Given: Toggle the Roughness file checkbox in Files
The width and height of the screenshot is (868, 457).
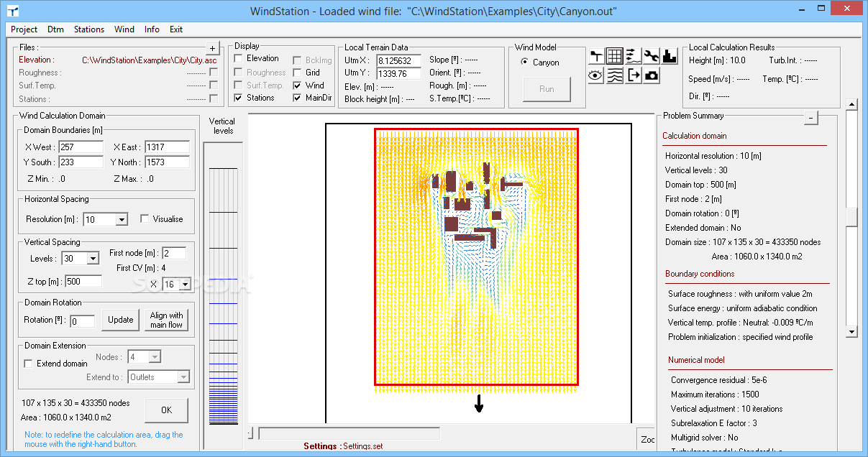Looking at the screenshot, I should pyautogui.click(x=213, y=73).
